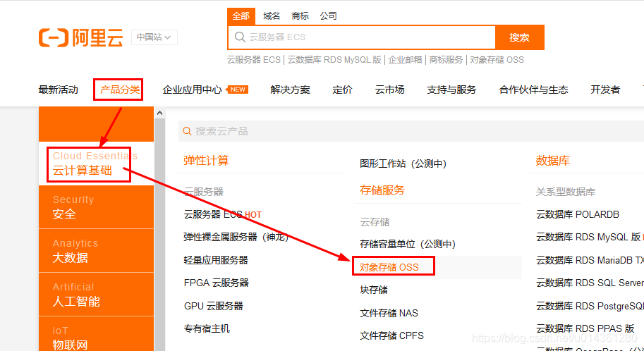644x351 pixels.
Task: Open 云数据库 RDS MariaDB TX link
Action: 590,260
